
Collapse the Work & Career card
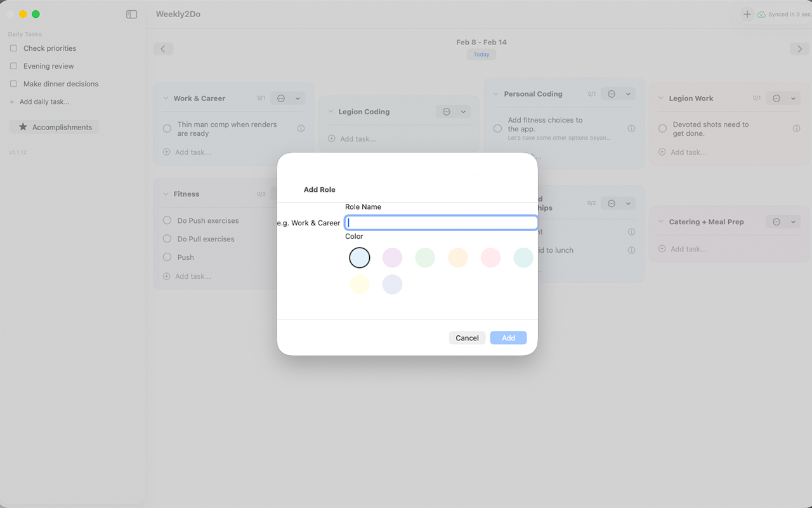166,98
